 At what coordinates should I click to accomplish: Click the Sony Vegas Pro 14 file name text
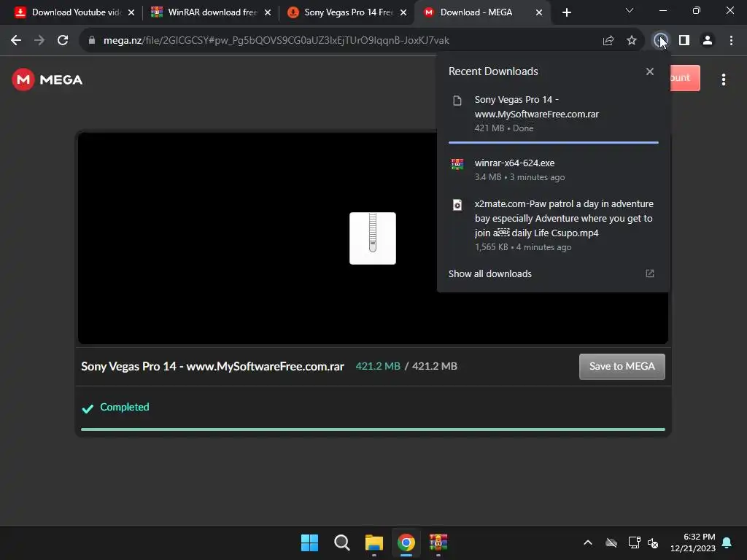[x=212, y=366]
